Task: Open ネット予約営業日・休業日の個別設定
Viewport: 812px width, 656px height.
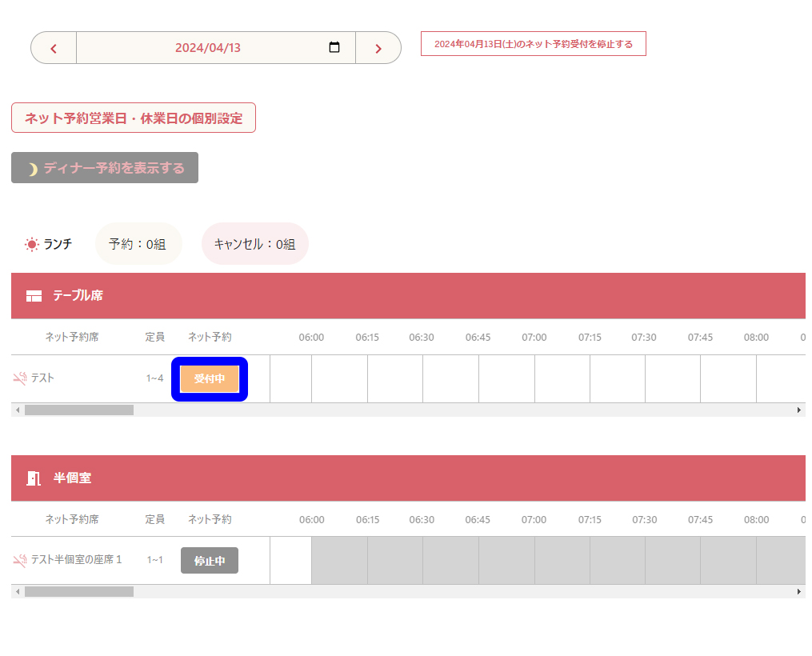Action: pyautogui.click(x=134, y=118)
